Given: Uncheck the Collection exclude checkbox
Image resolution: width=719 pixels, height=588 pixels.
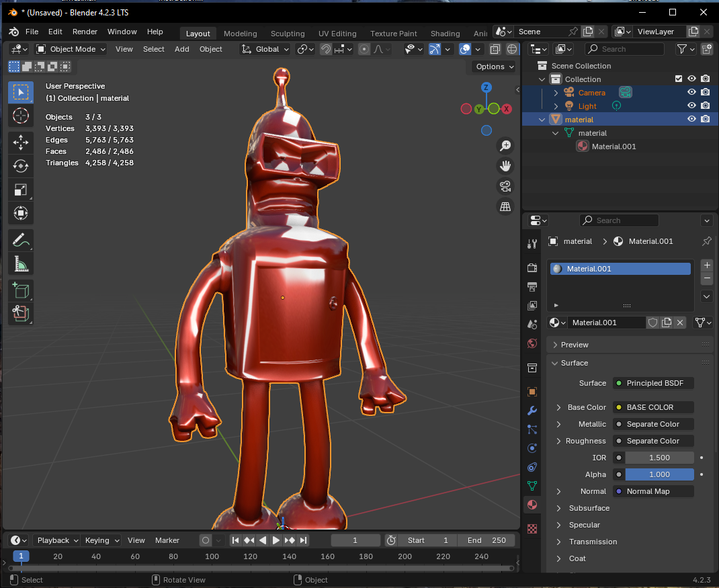Looking at the screenshot, I should point(678,79).
